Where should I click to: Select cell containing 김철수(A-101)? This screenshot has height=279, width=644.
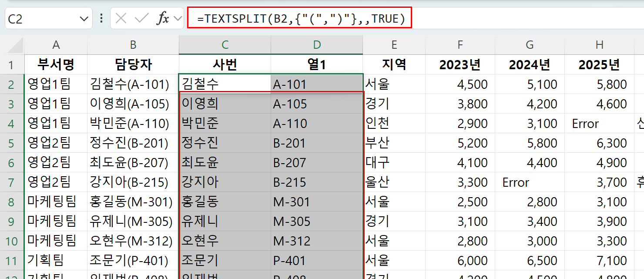[133, 84]
